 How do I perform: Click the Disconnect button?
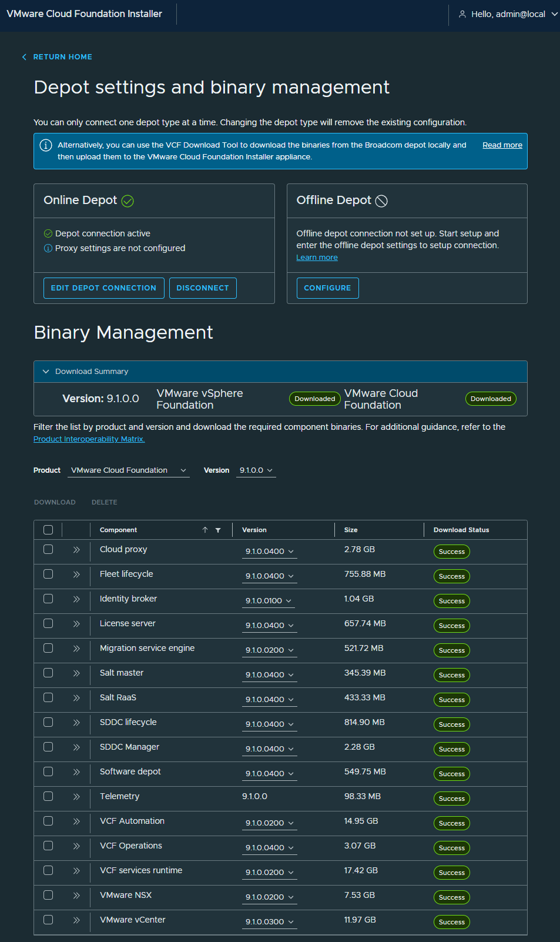[203, 288]
